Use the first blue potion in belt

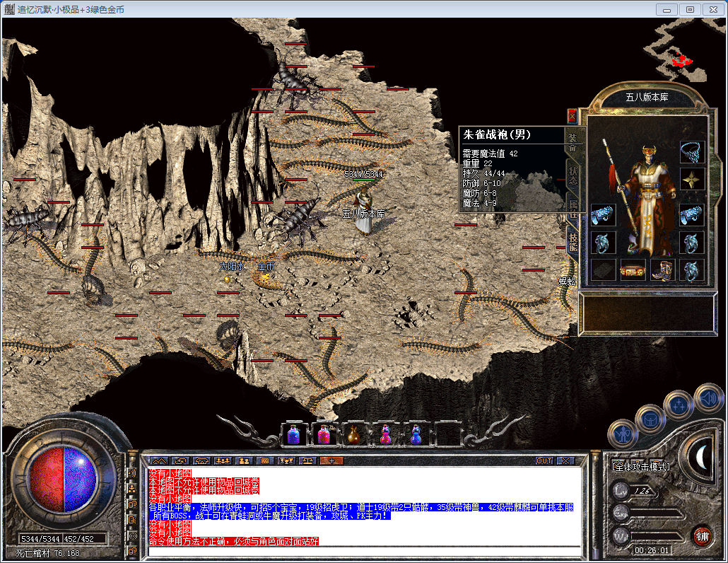click(294, 435)
